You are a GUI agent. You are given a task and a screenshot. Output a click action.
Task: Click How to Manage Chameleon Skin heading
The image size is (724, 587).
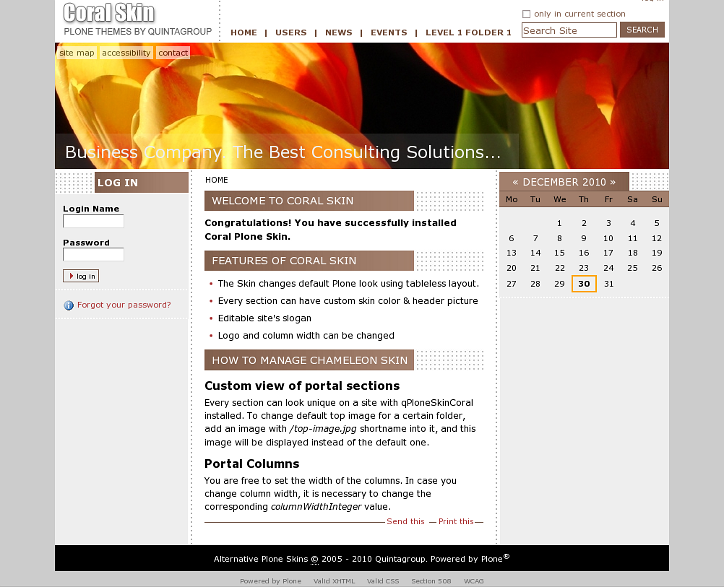[309, 360]
